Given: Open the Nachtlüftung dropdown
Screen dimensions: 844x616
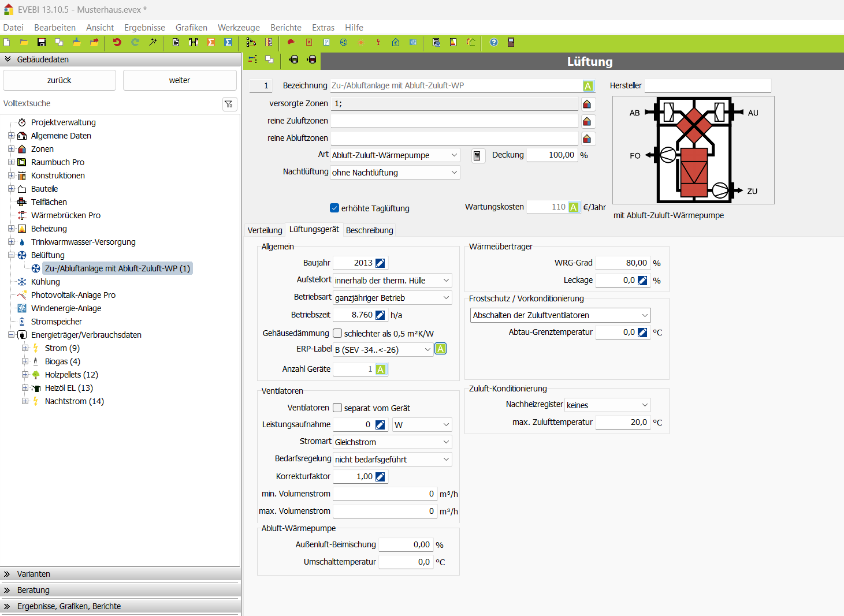Looking at the screenshot, I should tap(395, 172).
